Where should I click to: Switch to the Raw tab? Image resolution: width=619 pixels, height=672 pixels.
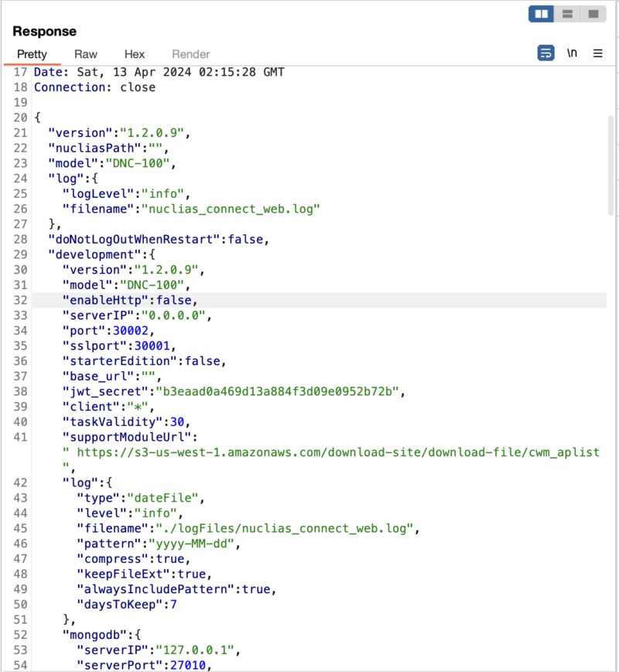(x=86, y=54)
